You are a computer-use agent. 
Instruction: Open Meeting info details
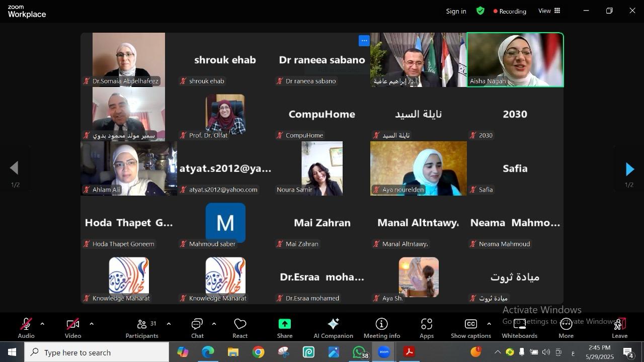click(x=381, y=328)
